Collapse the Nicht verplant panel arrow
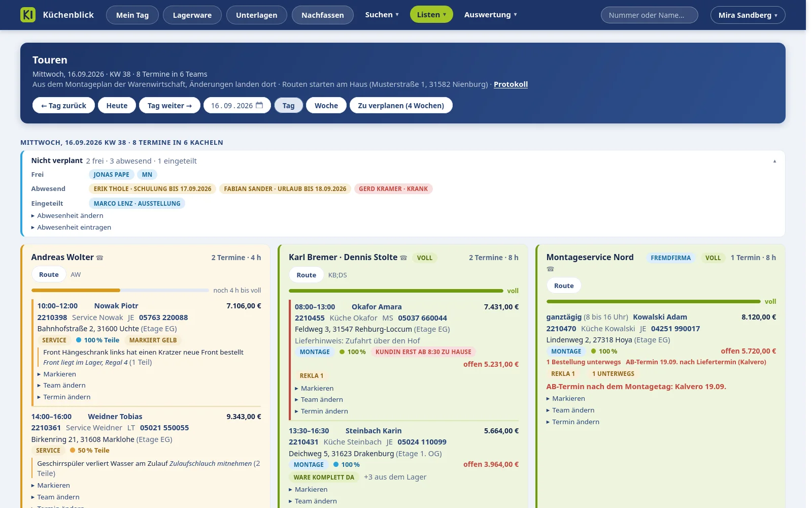812x508 pixels. coord(774,161)
